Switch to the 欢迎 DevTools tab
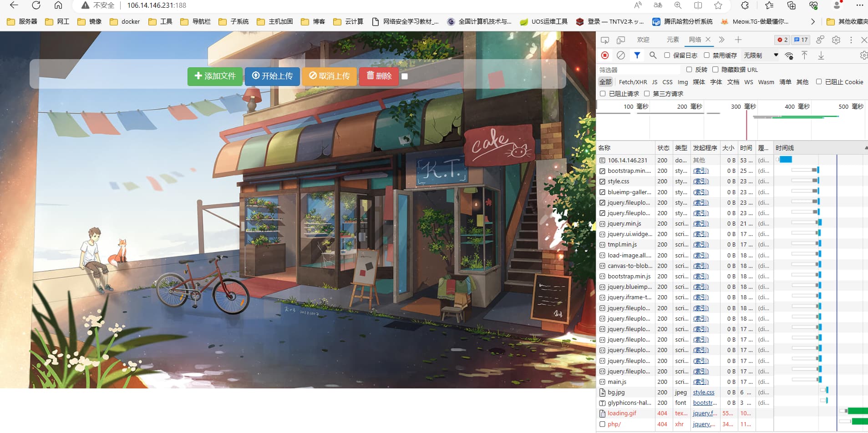The height and width of the screenshot is (433, 868). (x=643, y=40)
